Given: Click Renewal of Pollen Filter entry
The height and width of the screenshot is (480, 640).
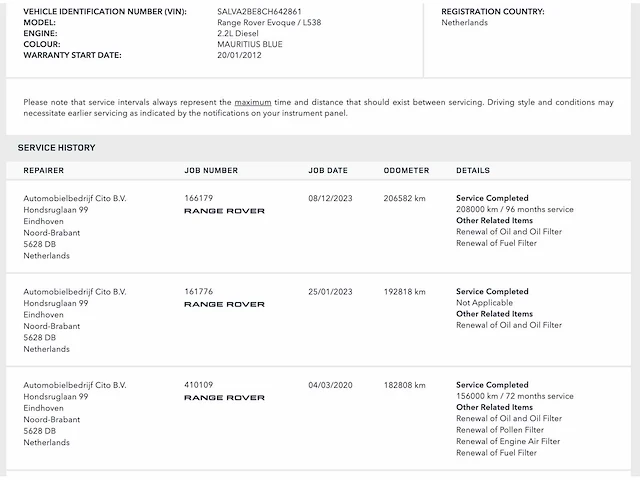Looking at the screenshot, I should (x=500, y=430).
